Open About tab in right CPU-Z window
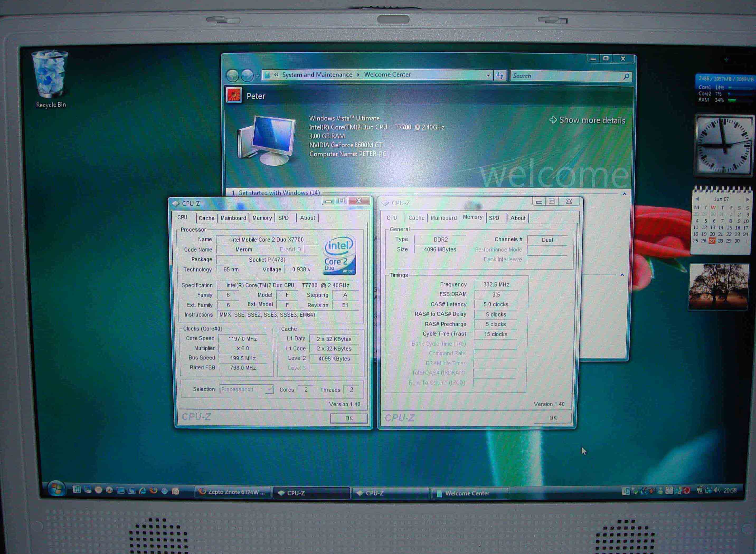 [x=518, y=218]
